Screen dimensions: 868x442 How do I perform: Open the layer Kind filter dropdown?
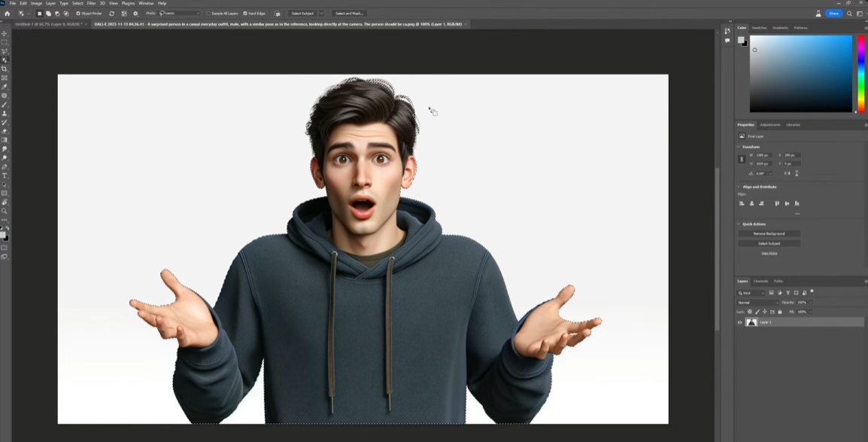click(751, 293)
